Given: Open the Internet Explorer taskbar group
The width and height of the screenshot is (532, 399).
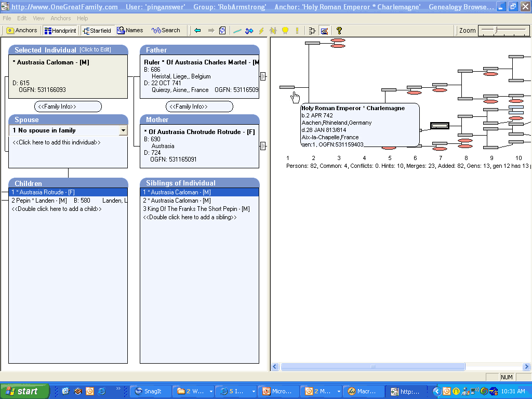Looking at the screenshot, I should (236, 391).
